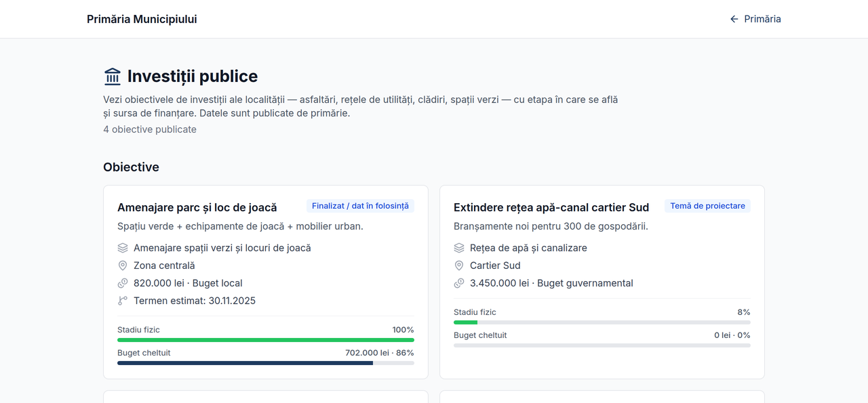Click the description Branșamente noi pentru 300 de gospodării
Image resolution: width=868 pixels, height=403 pixels.
pyautogui.click(x=551, y=226)
